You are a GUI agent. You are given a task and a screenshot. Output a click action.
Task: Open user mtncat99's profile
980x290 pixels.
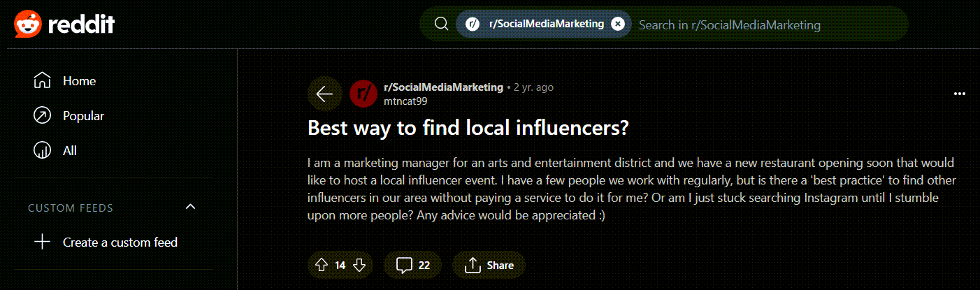click(x=405, y=101)
